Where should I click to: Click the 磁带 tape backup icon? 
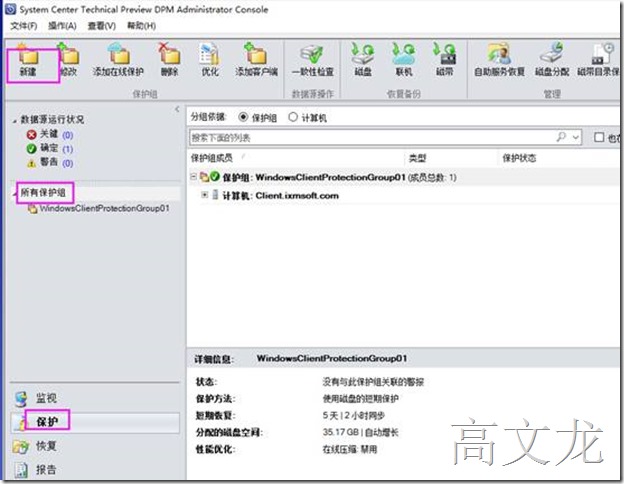tap(445, 54)
